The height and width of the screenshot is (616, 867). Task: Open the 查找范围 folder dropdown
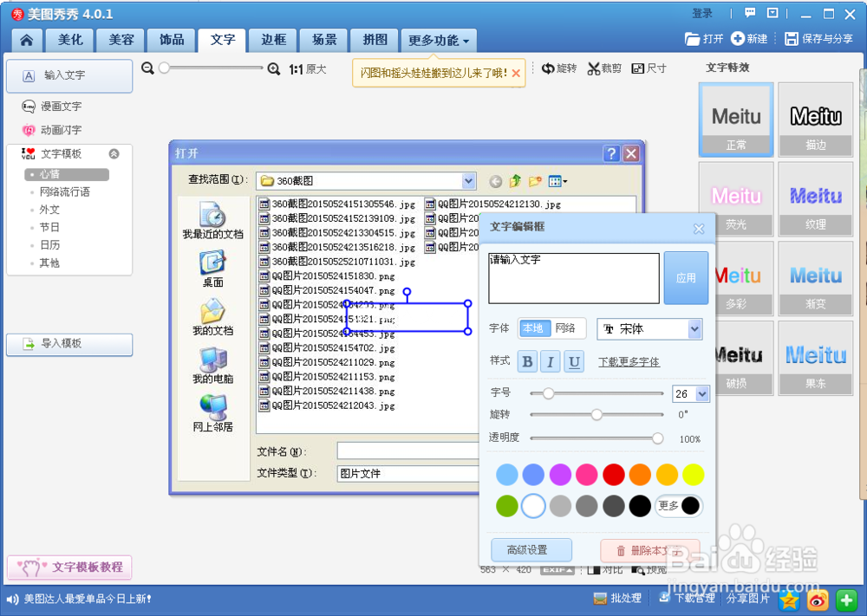468,181
